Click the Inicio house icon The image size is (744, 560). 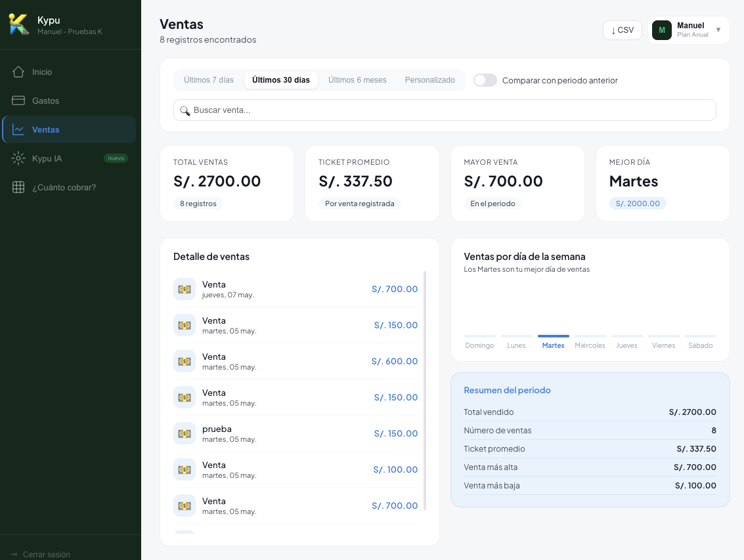(18, 72)
